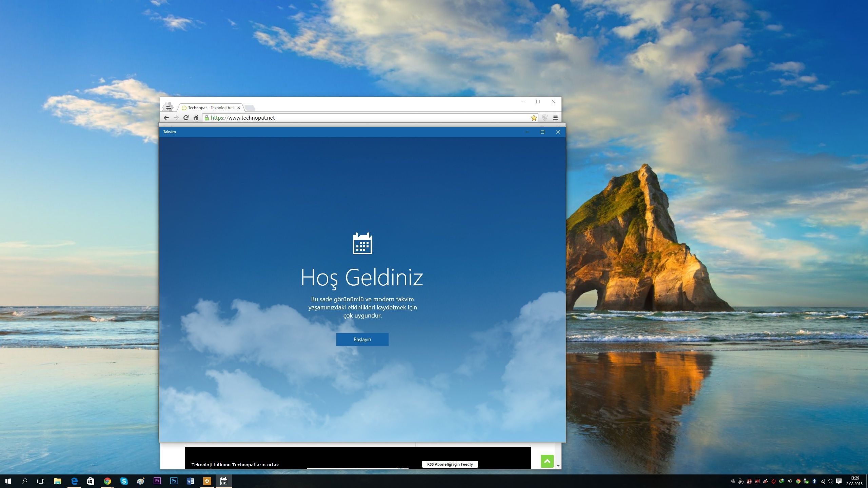Open the Action Center notifications icon
Viewport: 868px width, 488px height.
[839, 481]
